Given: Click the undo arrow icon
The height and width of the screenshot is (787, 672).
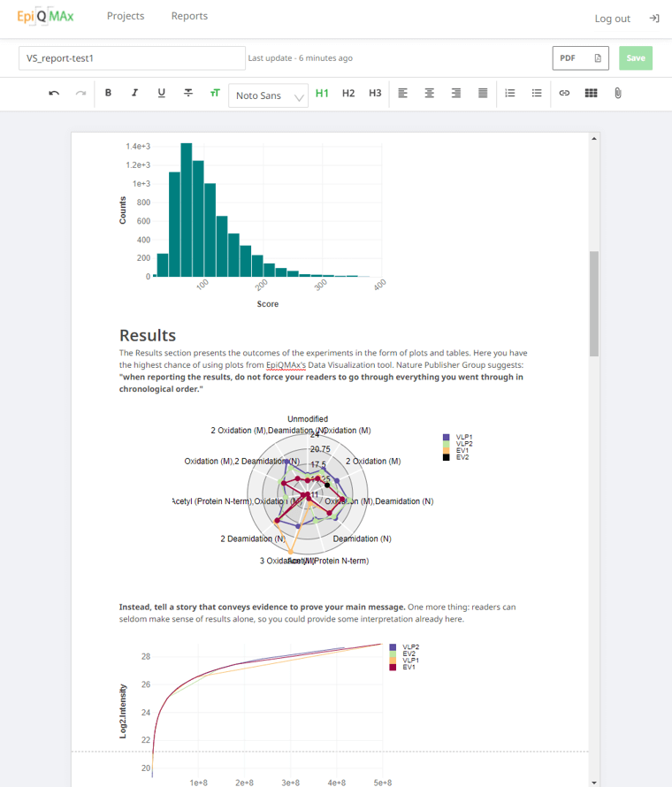Looking at the screenshot, I should (x=54, y=93).
